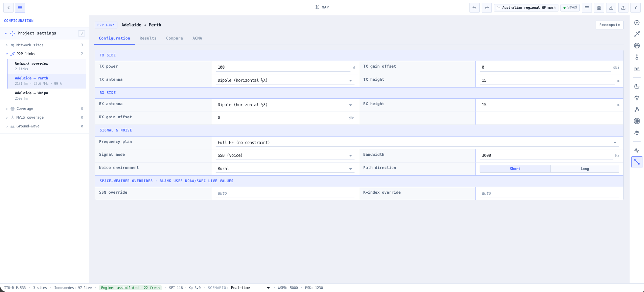The height and width of the screenshot is (292, 644).
Task: Open the MAP view at top center
Action: click(x=322, y=7)
